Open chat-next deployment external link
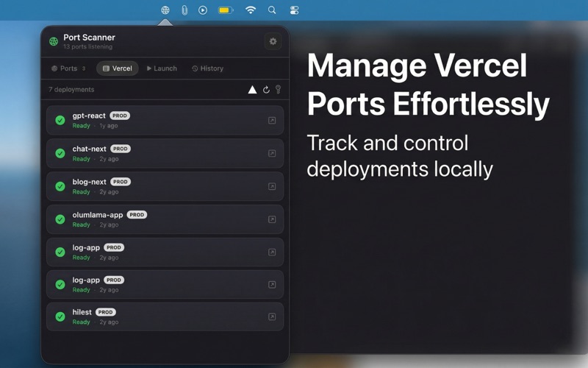Image resolution: width=588 pixels, height=368 pixels. [x=272, y=154]
